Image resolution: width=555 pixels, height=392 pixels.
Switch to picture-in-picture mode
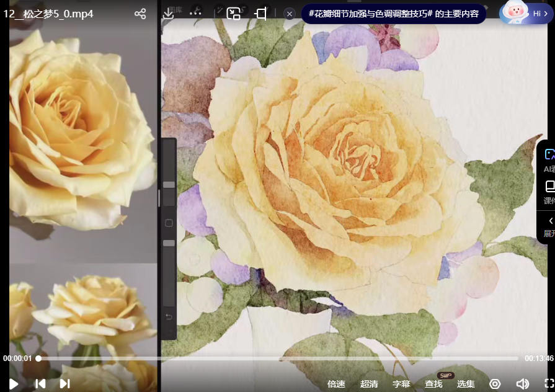233,14
